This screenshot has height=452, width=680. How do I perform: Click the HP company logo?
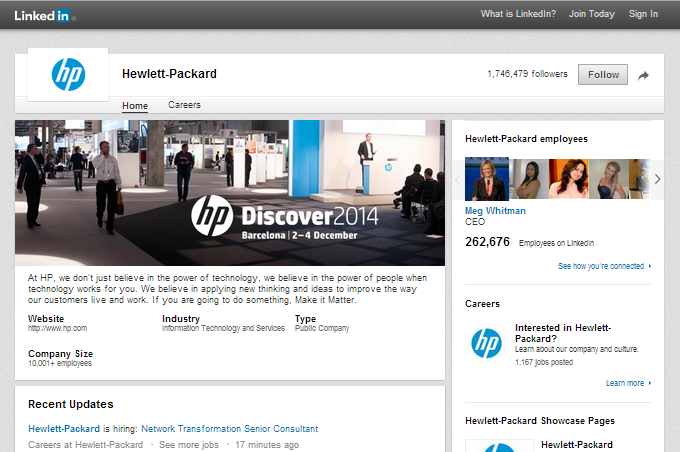point(68,74)
